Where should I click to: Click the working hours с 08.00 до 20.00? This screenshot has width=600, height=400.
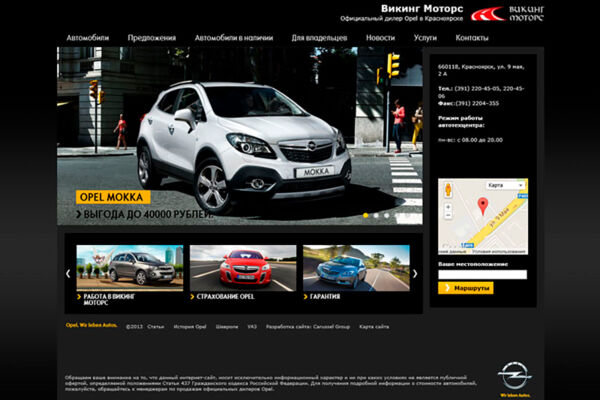pos(480,140)
